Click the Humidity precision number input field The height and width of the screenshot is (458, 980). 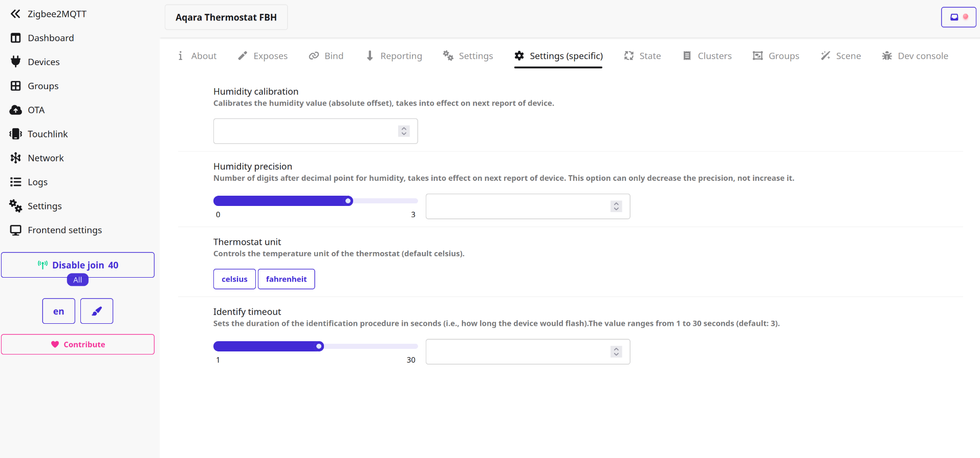[517, 206]
